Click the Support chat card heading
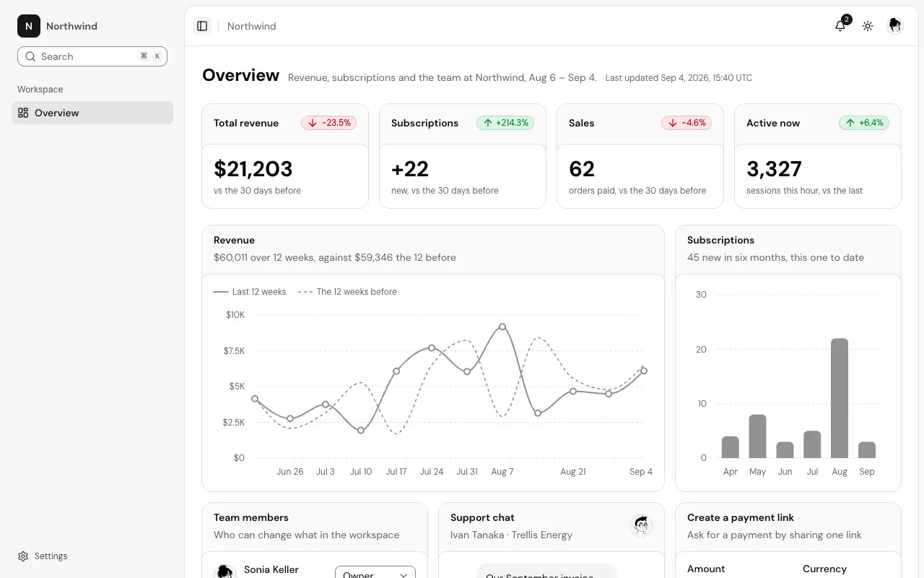Screen dimensions: 924x578 tap(482, 517)
